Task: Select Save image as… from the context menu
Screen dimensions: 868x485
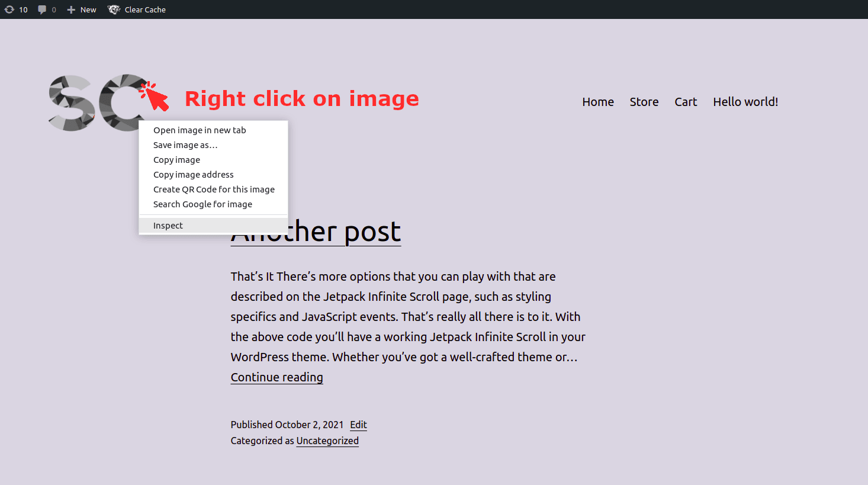Action: pyautogui.click(x=213, y=145)
